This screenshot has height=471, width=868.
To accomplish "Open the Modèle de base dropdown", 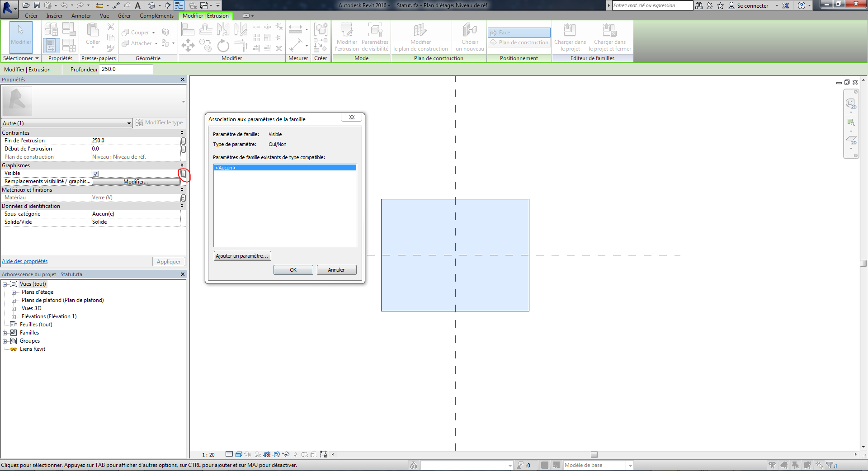I will click(630, 466).
